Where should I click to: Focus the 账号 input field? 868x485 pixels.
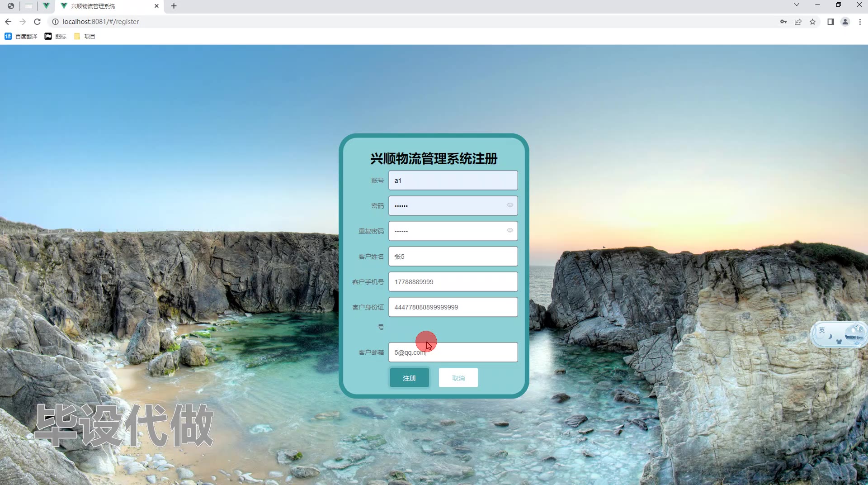pos(453,180)
